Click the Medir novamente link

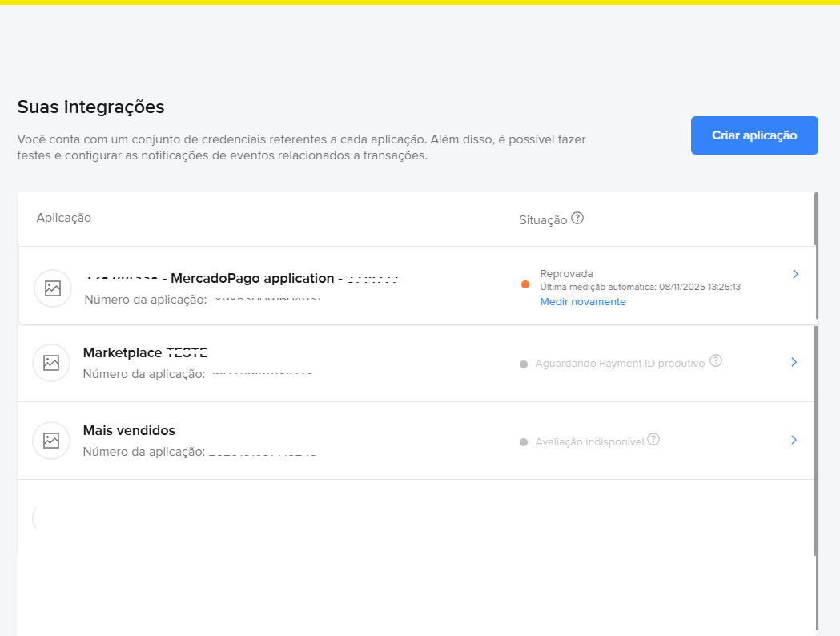583,302
